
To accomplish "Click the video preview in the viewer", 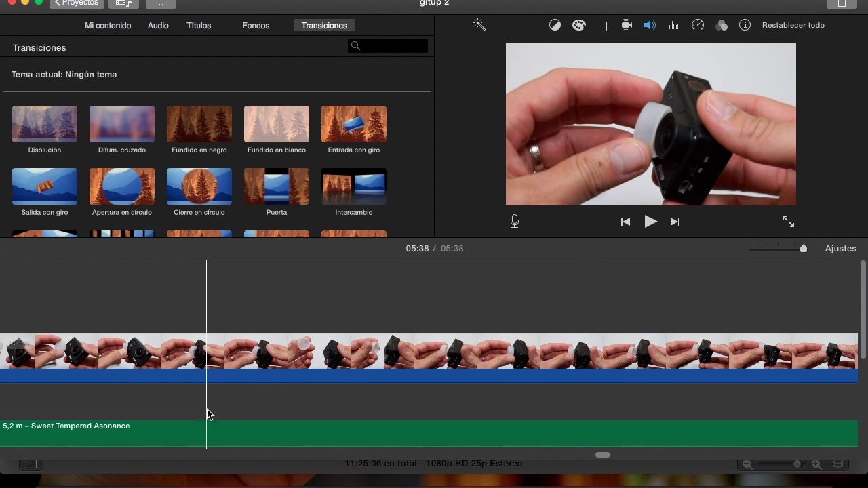I will point(651,124).
